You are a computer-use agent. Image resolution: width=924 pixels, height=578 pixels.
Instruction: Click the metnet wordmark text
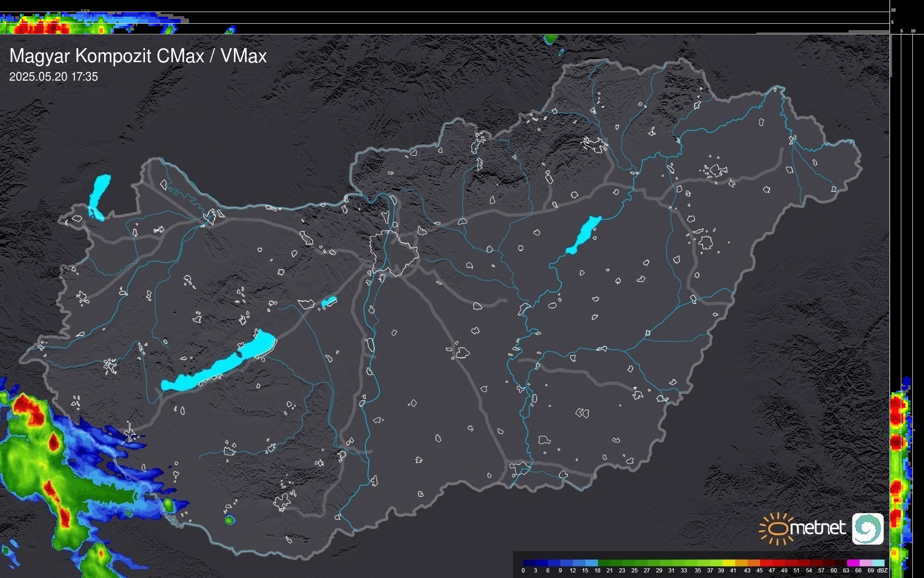pyautogui.click(x=818, y=528)
